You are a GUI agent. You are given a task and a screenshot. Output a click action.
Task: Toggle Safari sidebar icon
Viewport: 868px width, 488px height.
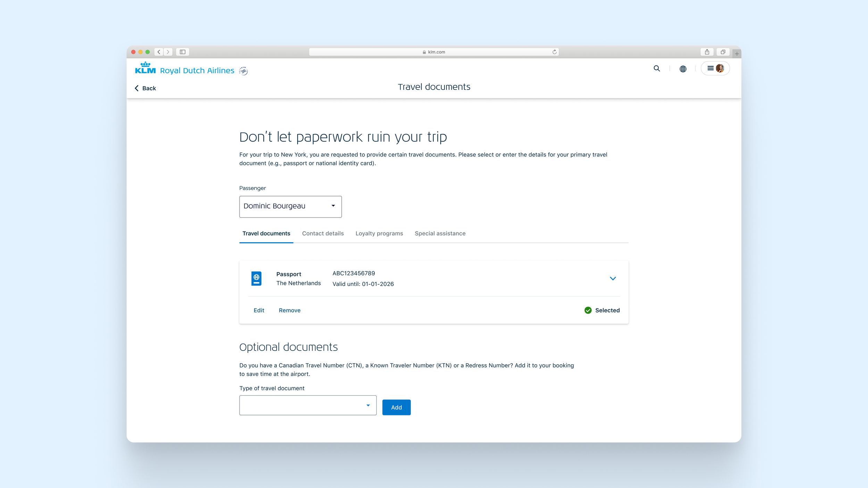pyautogui.click(x=182, y=52)
